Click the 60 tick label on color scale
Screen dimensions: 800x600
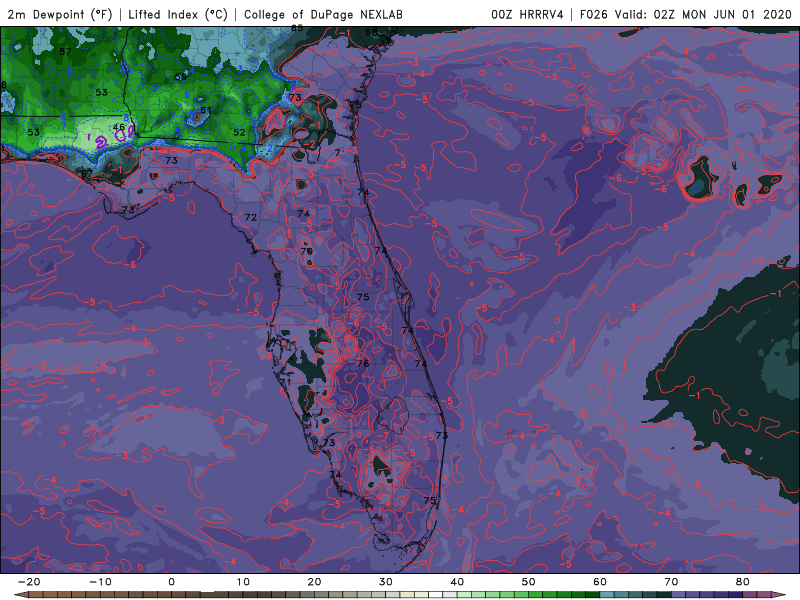pos(600,582)
